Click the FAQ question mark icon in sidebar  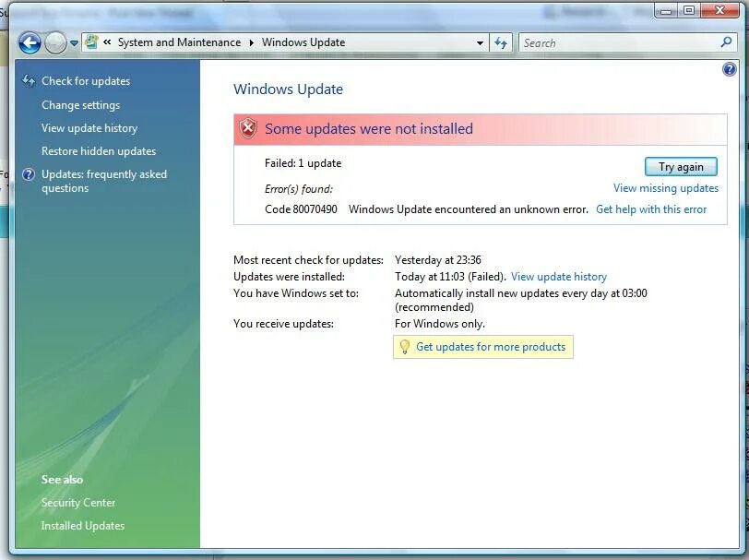click(29, 174)
